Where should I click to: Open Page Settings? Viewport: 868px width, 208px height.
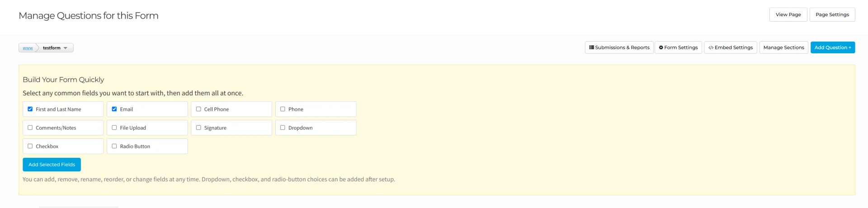tap(832, 14)
